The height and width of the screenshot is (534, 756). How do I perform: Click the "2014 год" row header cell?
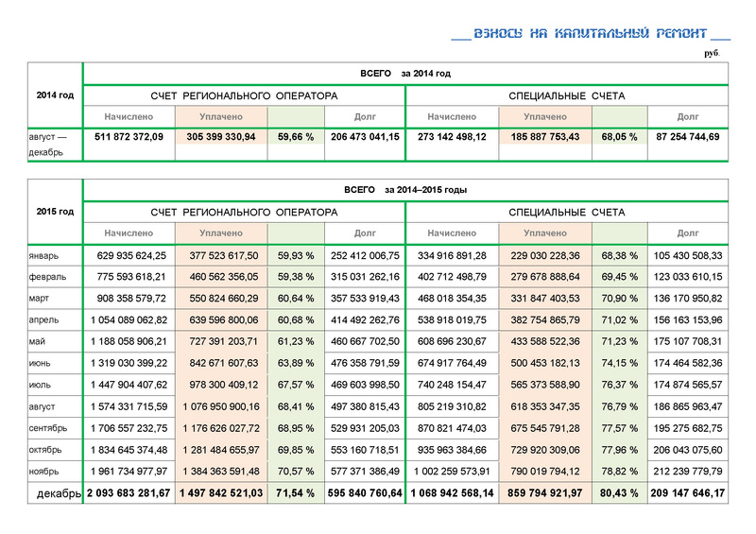55,95
